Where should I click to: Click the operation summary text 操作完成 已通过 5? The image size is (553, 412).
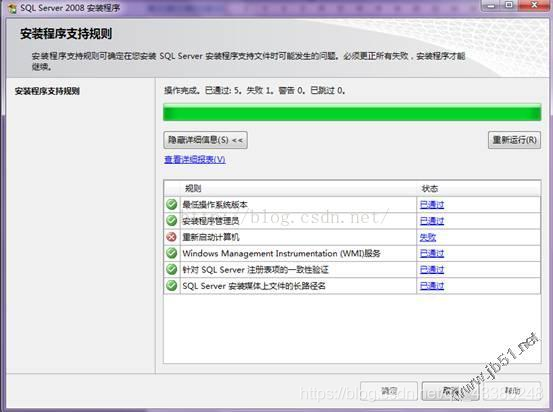tap(254, 91)
